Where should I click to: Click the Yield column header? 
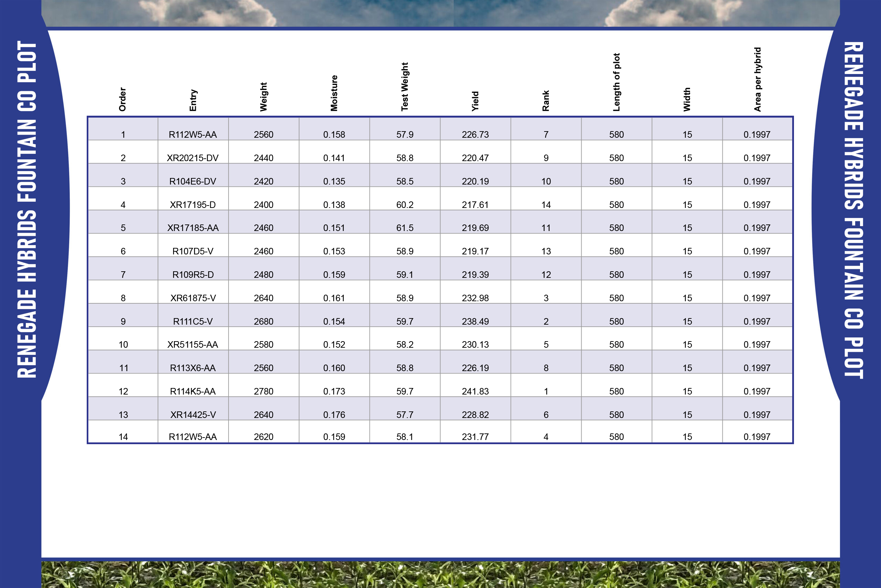[x=475, y=101]
